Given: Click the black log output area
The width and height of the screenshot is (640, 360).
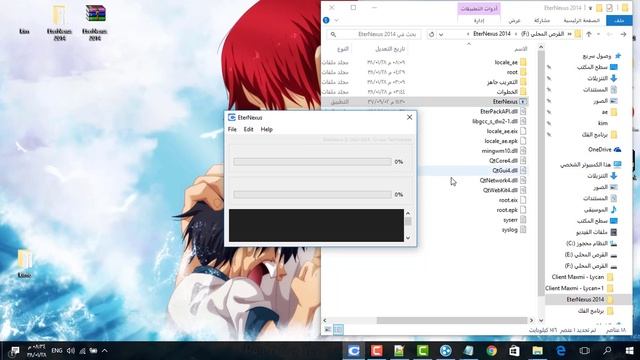Looking at the screenshot, I should (x=316, y=225).
